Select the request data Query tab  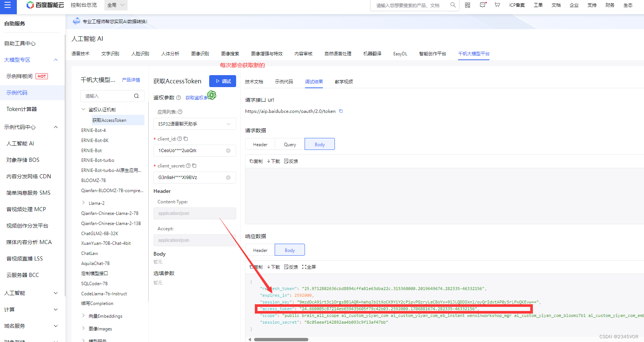click(290, 144)
